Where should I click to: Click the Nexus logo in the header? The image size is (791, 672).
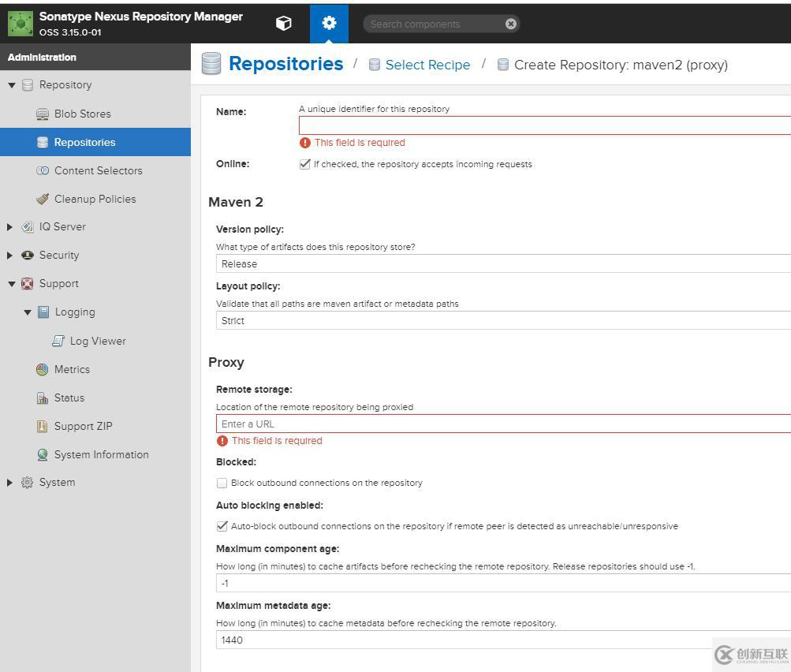(x=21, y=24)
